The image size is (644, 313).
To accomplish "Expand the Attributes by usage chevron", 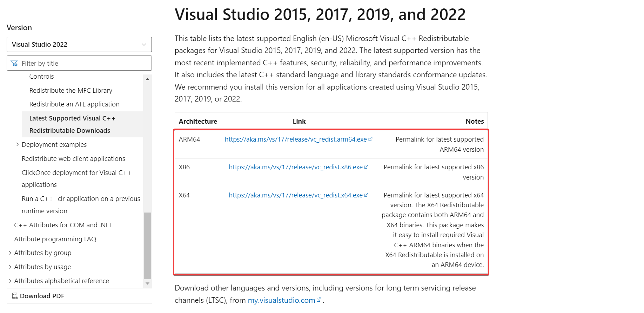I will (10, 267).
